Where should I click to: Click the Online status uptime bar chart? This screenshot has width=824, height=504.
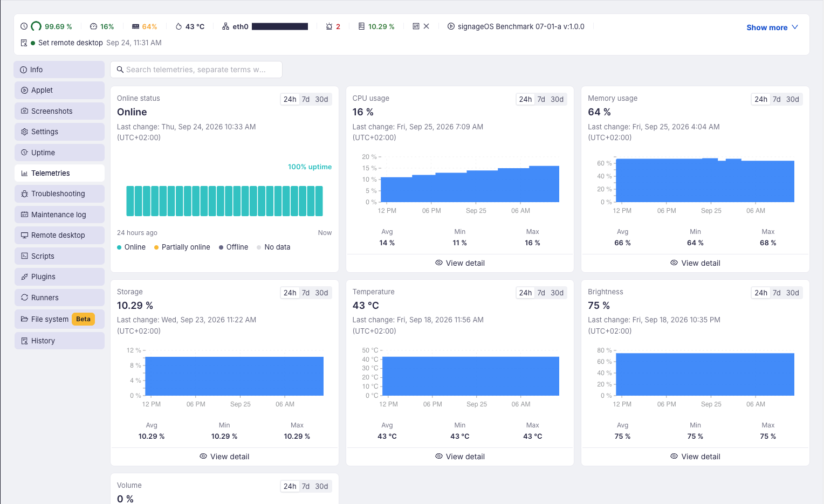pos(224,201)
